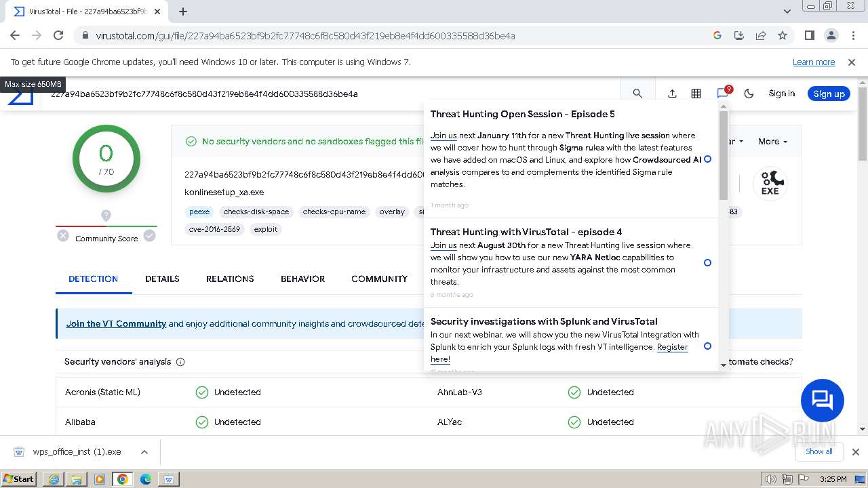The width and height of the screenshot is (868, 488).
Task: Click the file hash search field
Action: 332,94
